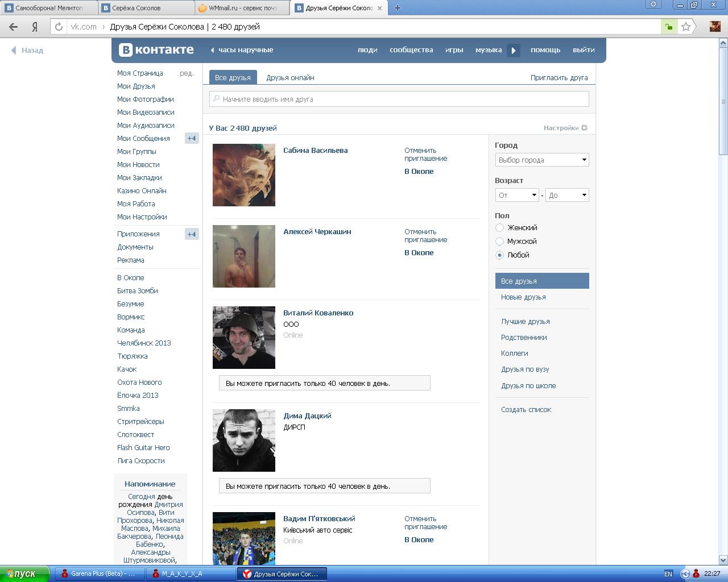Open Мои Друзья in sidebar
The width and height of the screenshot is (728, 582).
pos(136,86)
